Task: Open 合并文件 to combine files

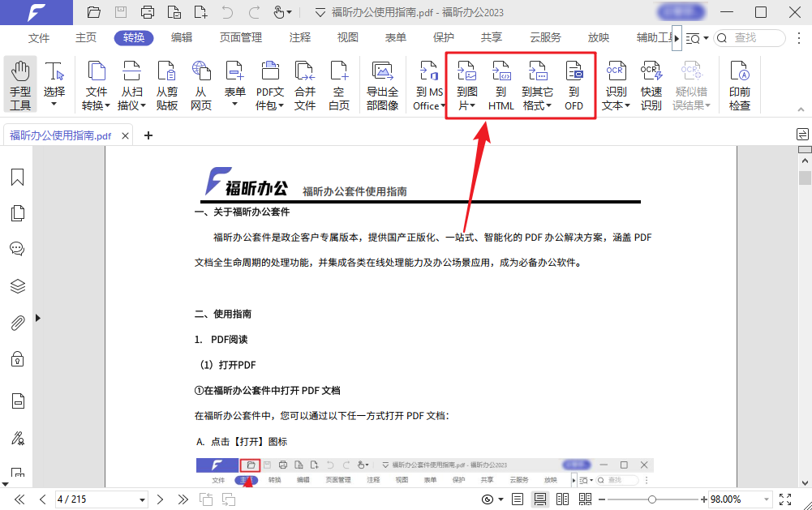Action: point(304,84)
